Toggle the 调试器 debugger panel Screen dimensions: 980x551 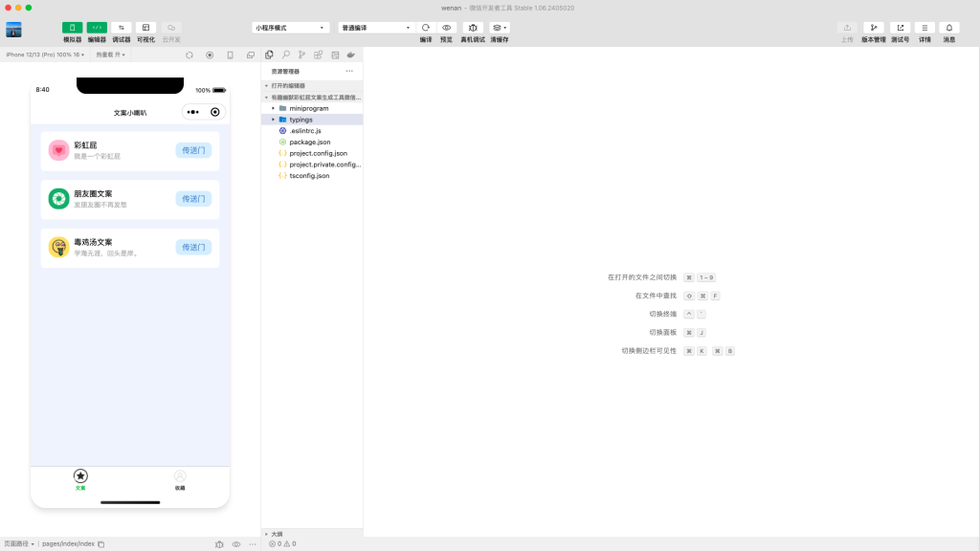pyautogui.click(x=122, y=28)
